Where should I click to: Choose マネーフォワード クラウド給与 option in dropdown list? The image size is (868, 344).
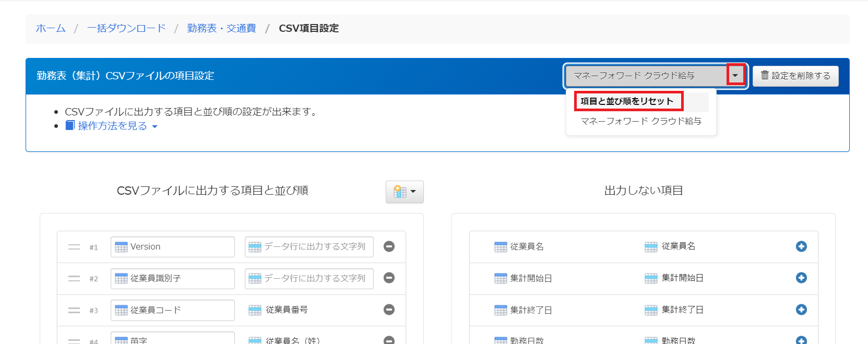coord(641,121)
